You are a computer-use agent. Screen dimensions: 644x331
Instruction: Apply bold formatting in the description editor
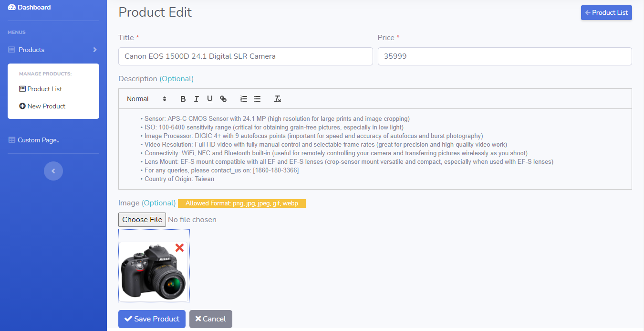click(x=183, y=99)
